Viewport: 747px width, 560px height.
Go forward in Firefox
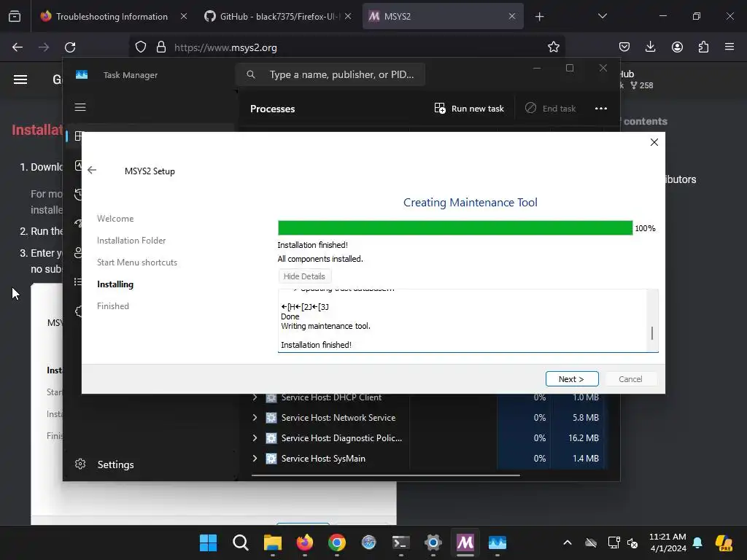(44, 47)
